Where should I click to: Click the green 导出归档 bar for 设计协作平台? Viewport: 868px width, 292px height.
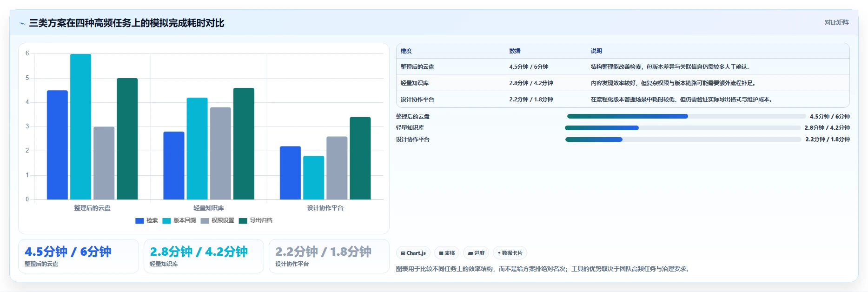click(360, 158)
